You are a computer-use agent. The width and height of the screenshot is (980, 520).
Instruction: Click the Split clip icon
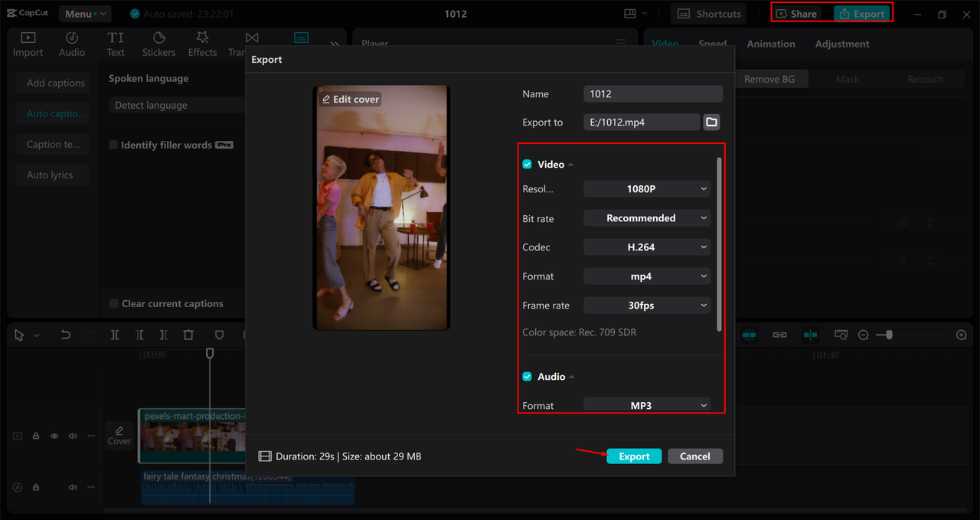click(x=114, y=335)
